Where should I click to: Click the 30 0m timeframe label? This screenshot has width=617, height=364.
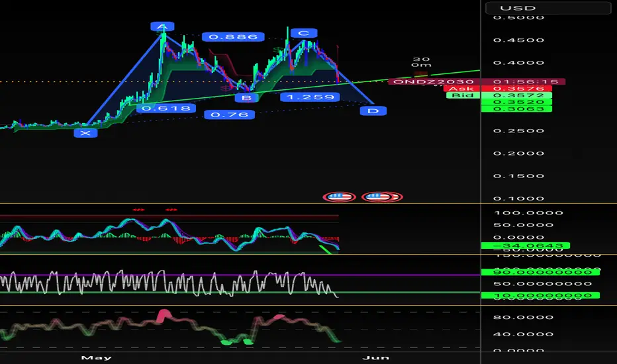pyautogui.click(x=422, y=62)
